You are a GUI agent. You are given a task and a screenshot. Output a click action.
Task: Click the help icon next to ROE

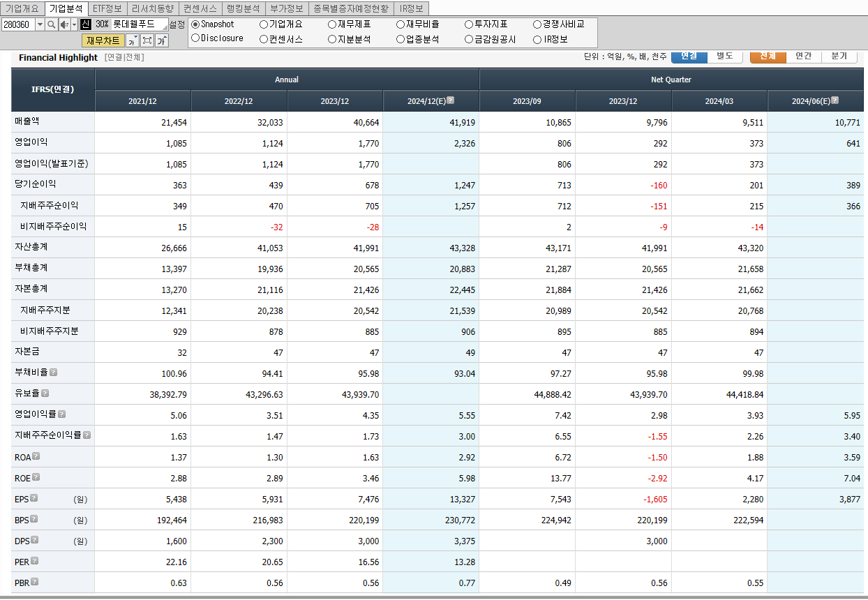36,477
